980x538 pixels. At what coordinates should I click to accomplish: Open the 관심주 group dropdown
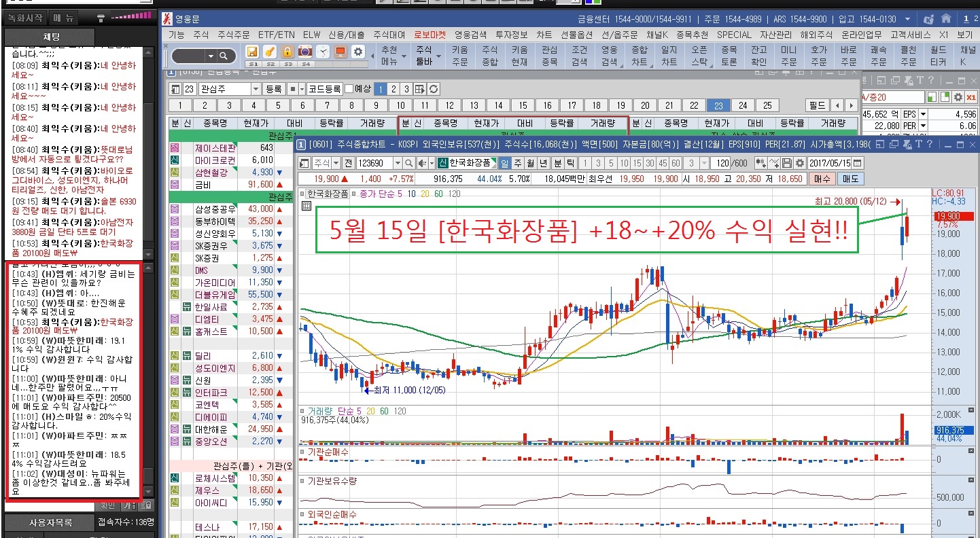pos(256,89)
